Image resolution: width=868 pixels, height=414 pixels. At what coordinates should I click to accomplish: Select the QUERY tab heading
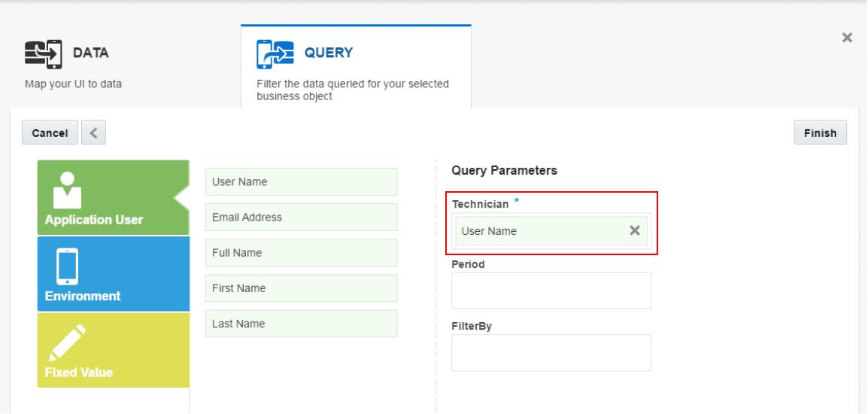[328, 53]
